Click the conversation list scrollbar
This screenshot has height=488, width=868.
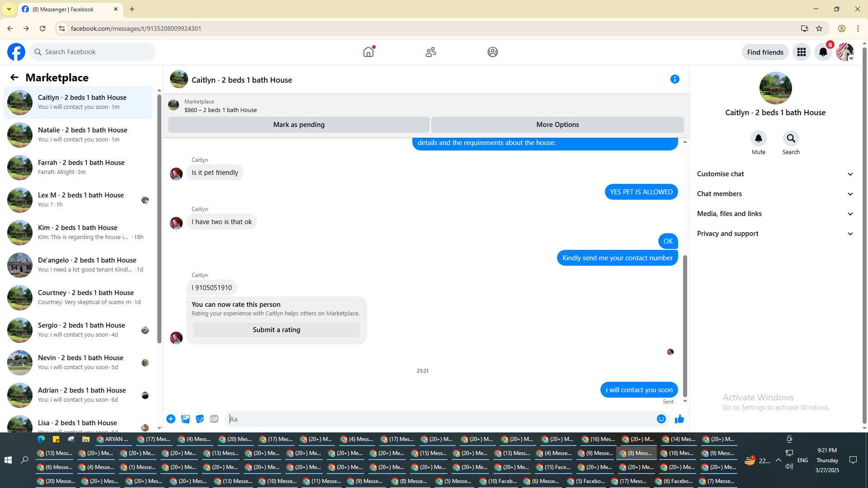(x=159, y=218)
